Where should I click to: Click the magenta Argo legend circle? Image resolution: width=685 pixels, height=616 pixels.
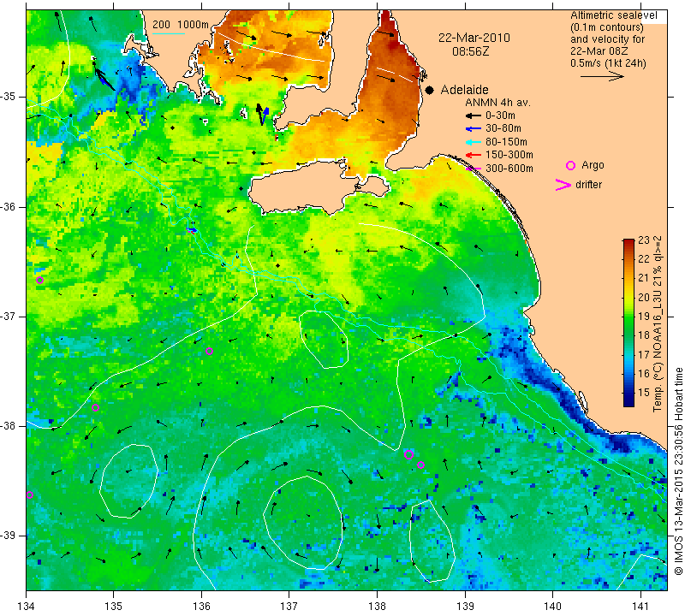(x=570, y=165)
